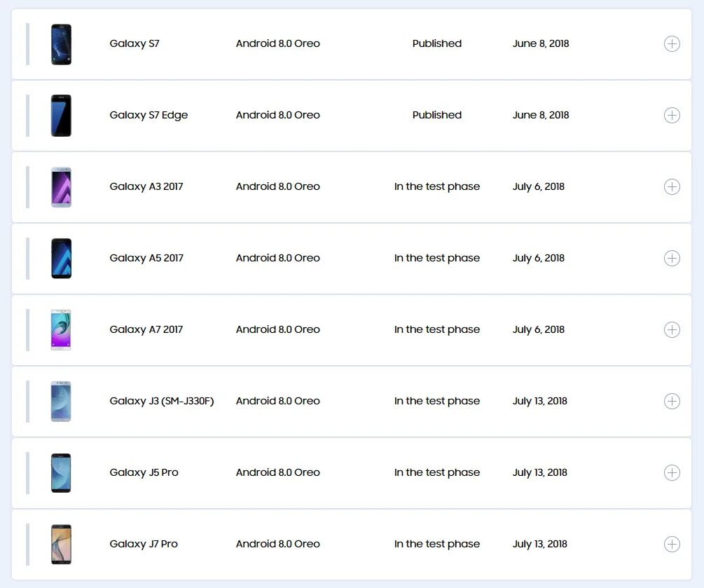
Task: Click 'July 13, 2018' date for Galaxy J7 Pro
Action: (x=539, y=544)
